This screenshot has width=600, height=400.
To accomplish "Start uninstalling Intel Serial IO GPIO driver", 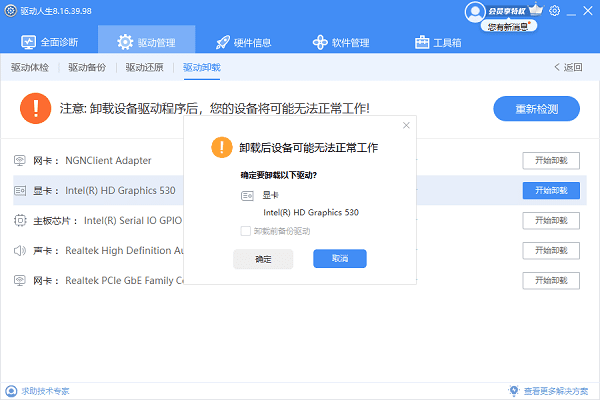I will (551, 220).
